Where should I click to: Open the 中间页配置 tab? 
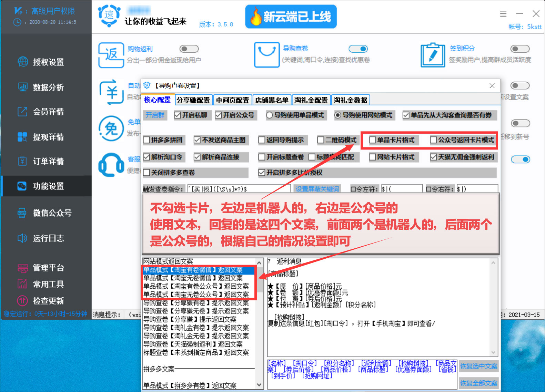click(233, 100)
